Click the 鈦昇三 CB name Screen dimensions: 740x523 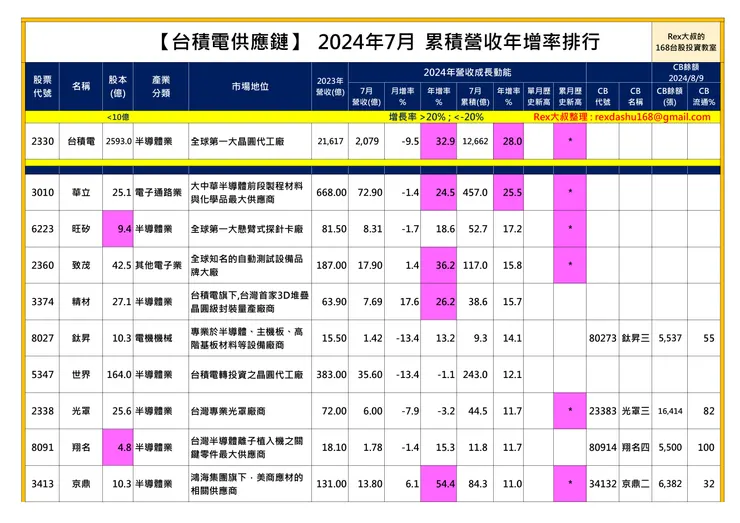click(x=635, y=338)
